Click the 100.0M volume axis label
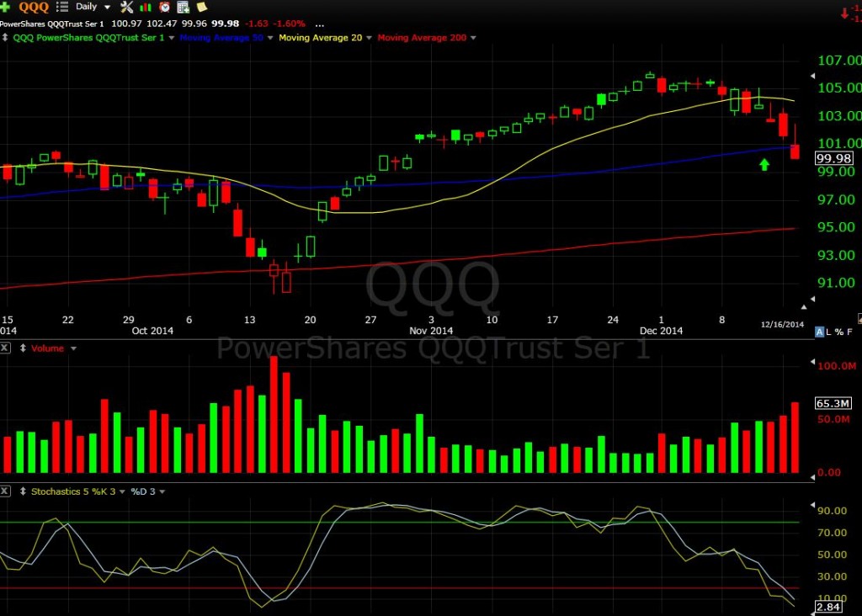 point(837,366)
